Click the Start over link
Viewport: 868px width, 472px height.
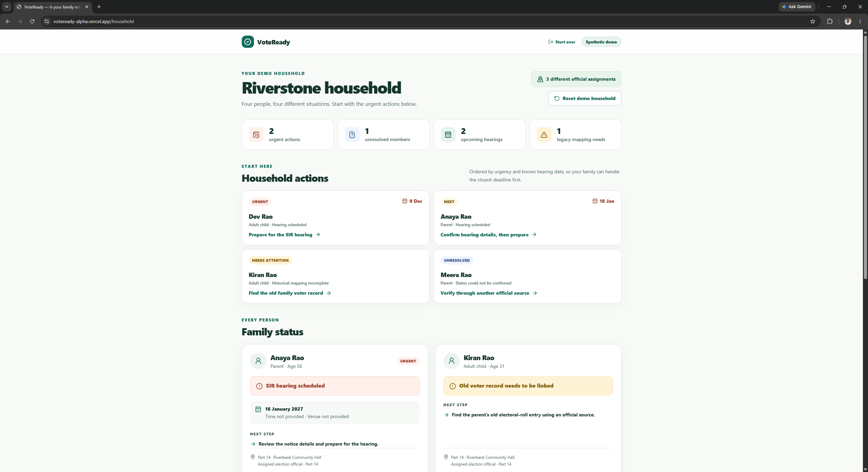(x=562, y=42)
